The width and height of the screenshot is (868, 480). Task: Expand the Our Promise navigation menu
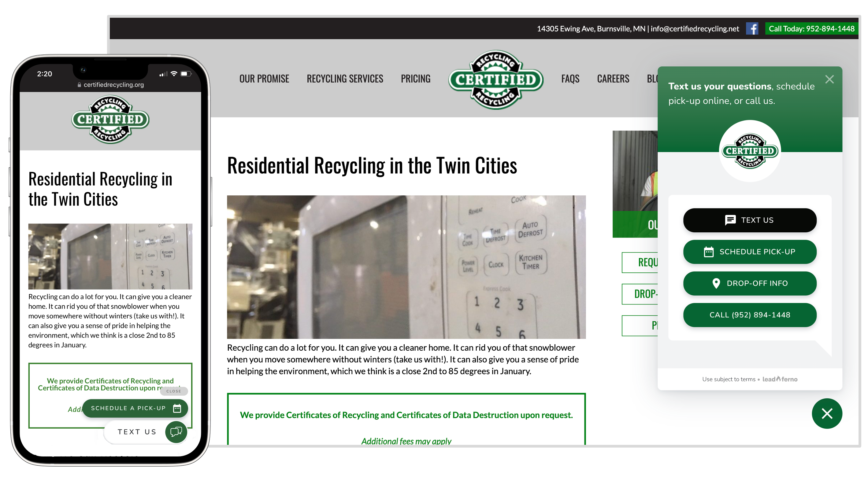pyautogui.click(x=264, y=78)
